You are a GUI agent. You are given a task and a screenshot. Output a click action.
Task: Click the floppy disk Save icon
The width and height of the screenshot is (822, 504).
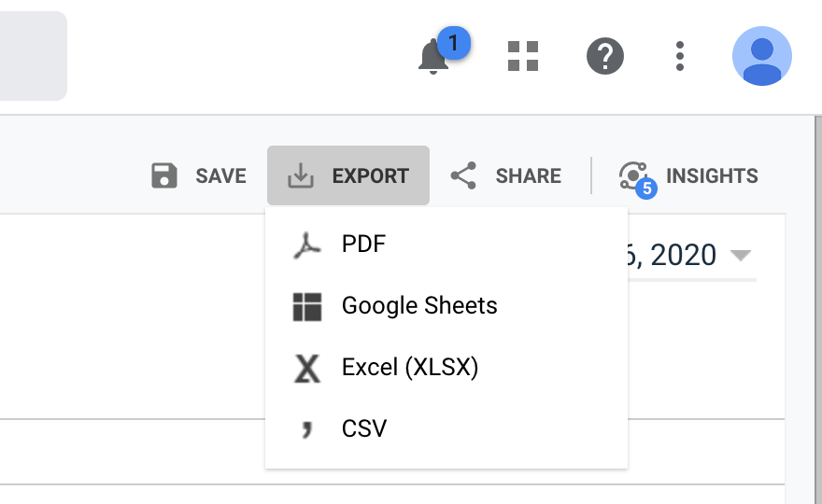(x=164, y=175)
